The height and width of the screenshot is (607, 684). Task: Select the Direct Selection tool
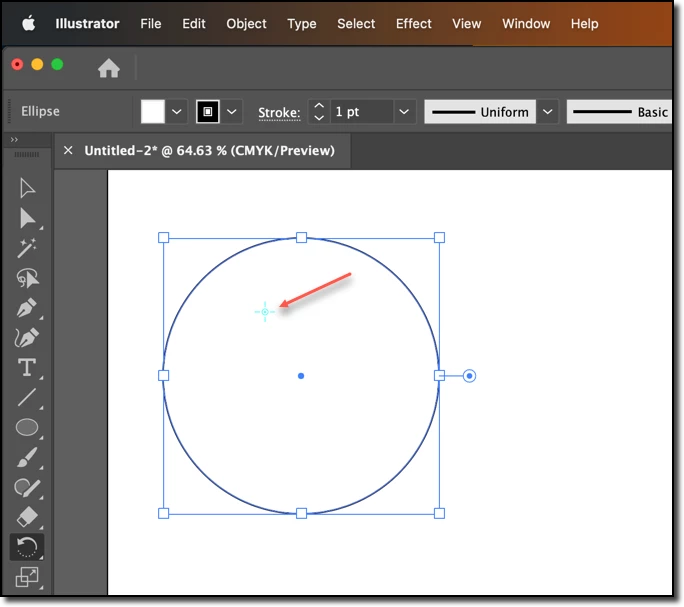[27, 218]
